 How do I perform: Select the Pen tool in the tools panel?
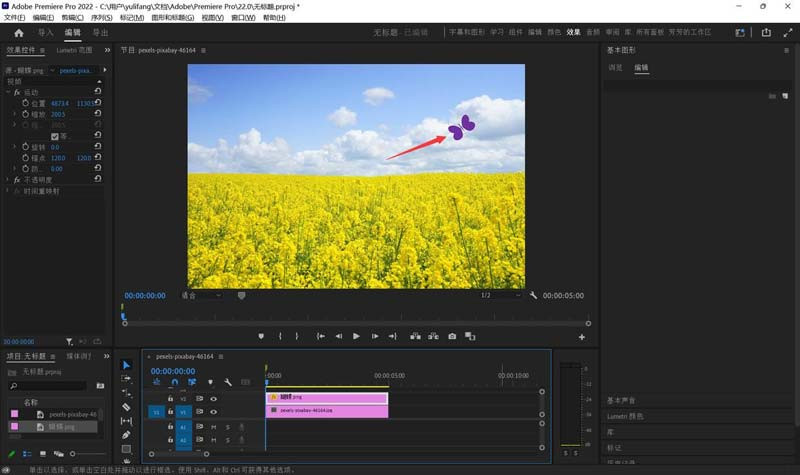pyautogui.click(x=126, y=435)
